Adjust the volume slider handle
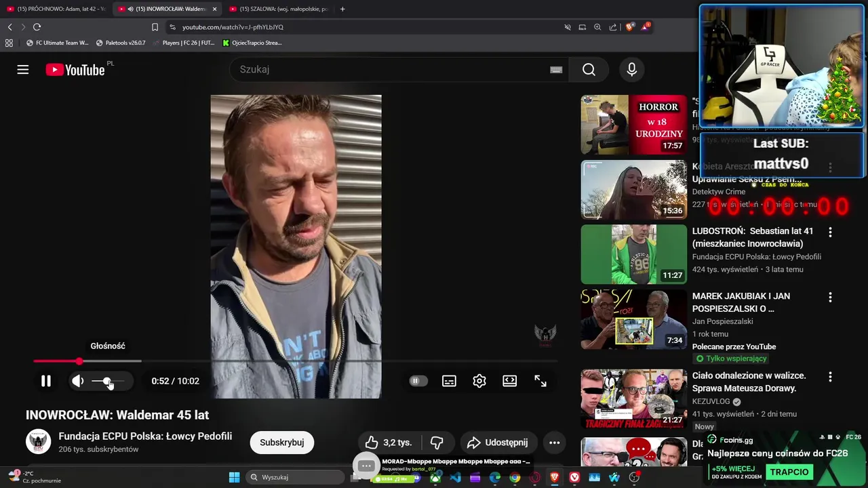The width and height of the screenshot is (868, 488). (107, 381)
